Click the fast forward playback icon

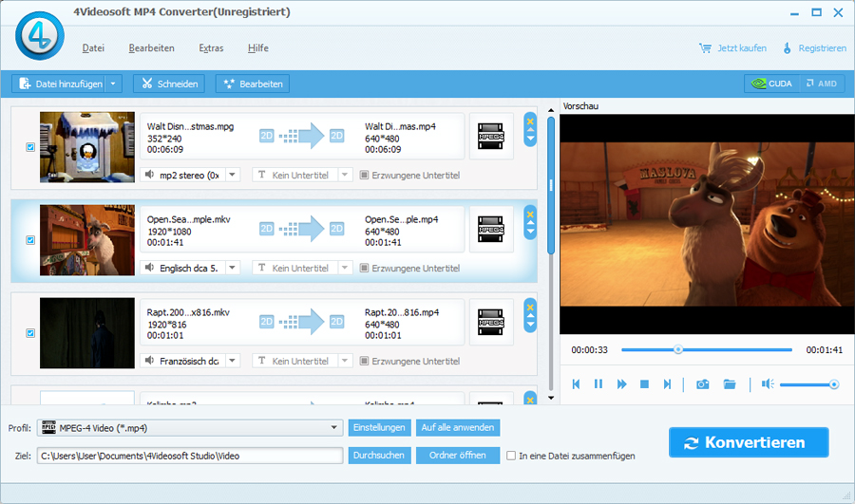coord(621,384)
